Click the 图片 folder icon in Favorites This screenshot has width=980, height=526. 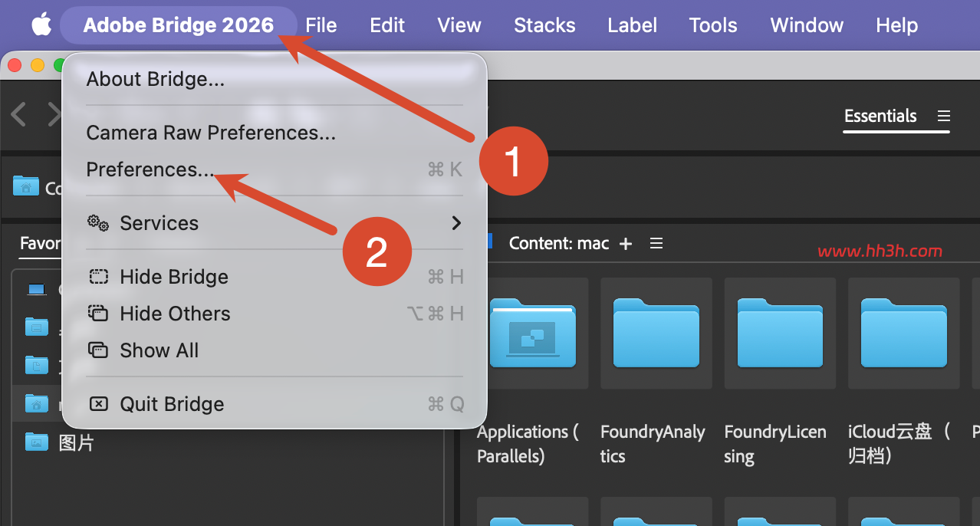[x=36, y=442]
